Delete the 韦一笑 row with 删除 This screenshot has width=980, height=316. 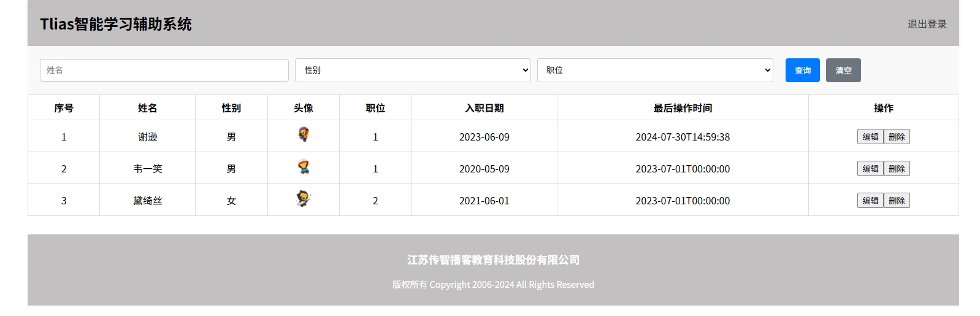coord(897,168)
